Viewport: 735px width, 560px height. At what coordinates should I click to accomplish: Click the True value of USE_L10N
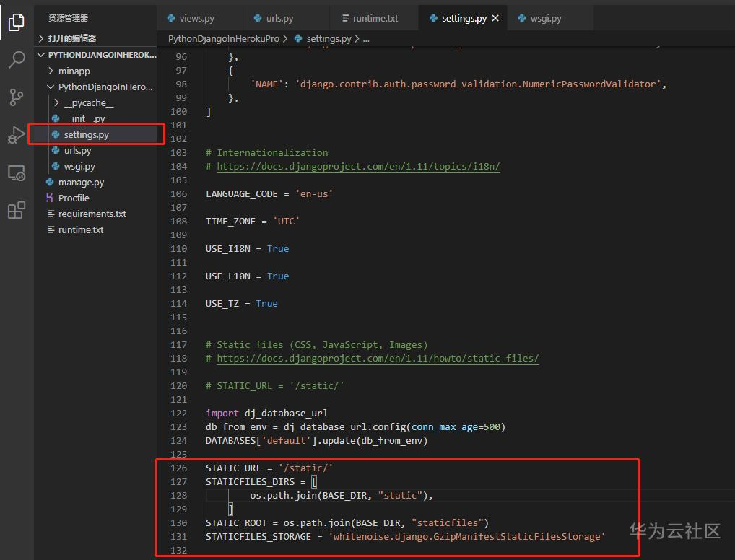[x=278, y=276]
